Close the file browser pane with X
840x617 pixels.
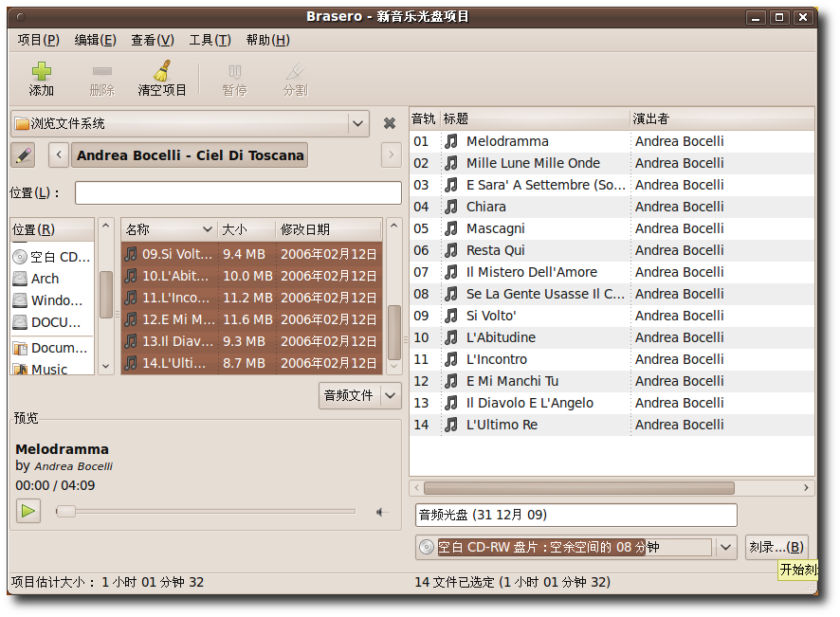point(389,123)
